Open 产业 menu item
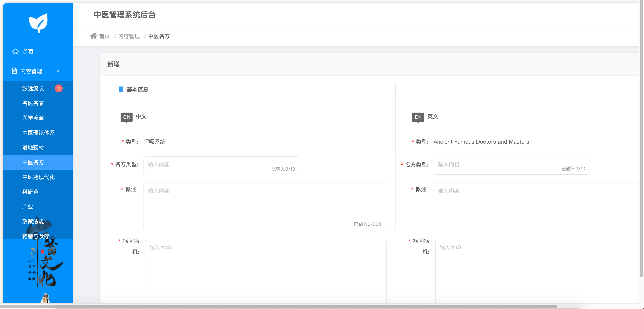This screenshot has width=644, height=309. coord(38,206)
